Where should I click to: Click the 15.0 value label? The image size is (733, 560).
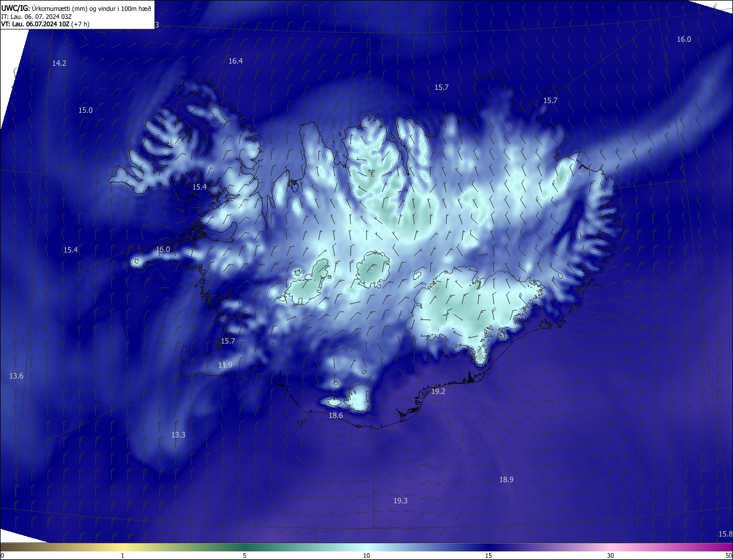[85, 110]
